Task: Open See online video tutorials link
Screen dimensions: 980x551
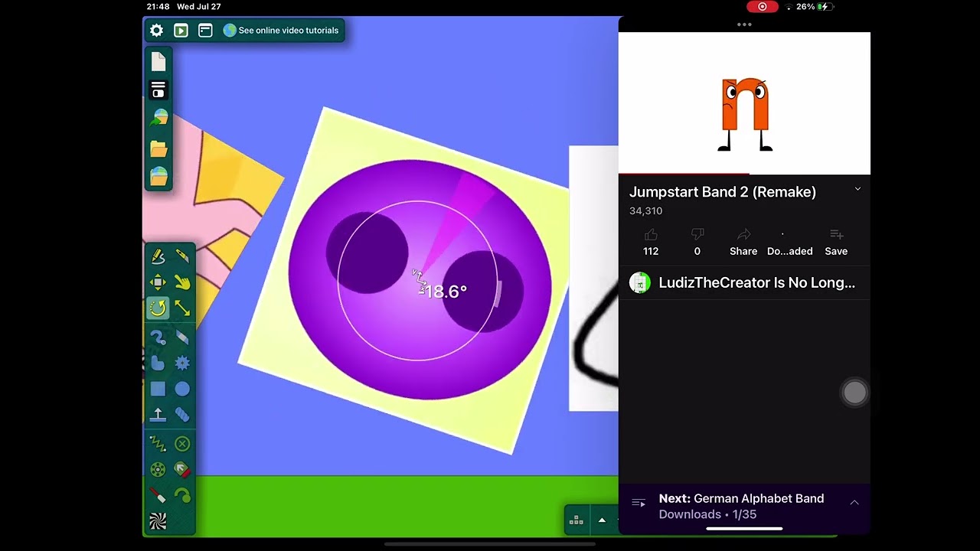Action: click(x=281, y=31)
